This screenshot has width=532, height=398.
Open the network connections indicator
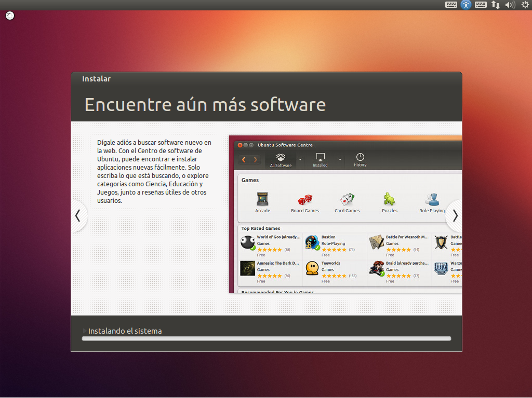[x=496, y=5]
